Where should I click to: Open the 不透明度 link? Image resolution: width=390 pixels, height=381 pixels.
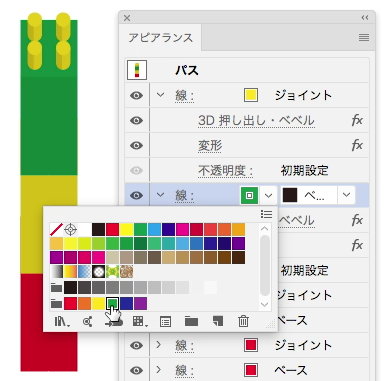pyautogui.click(x=225, y=171)
